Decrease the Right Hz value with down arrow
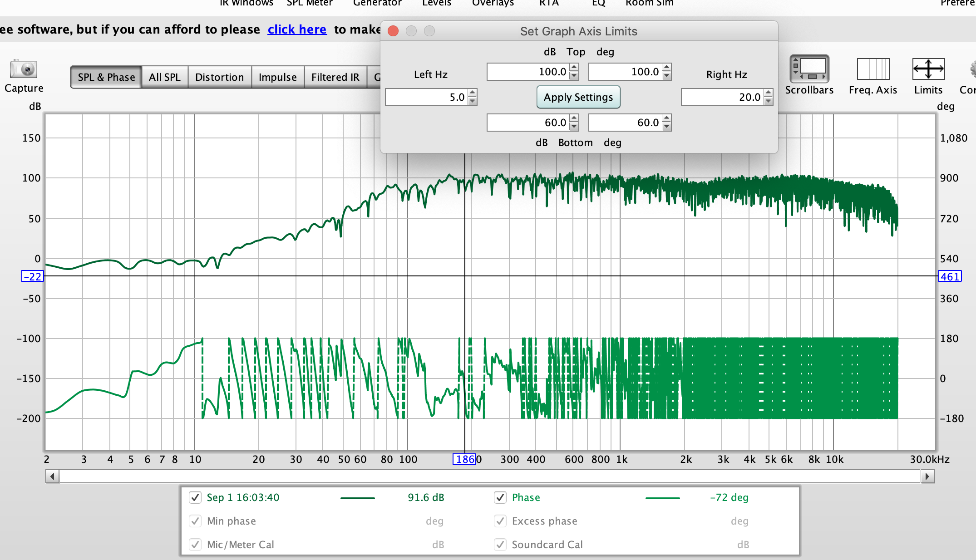 (x=769, y=101)
